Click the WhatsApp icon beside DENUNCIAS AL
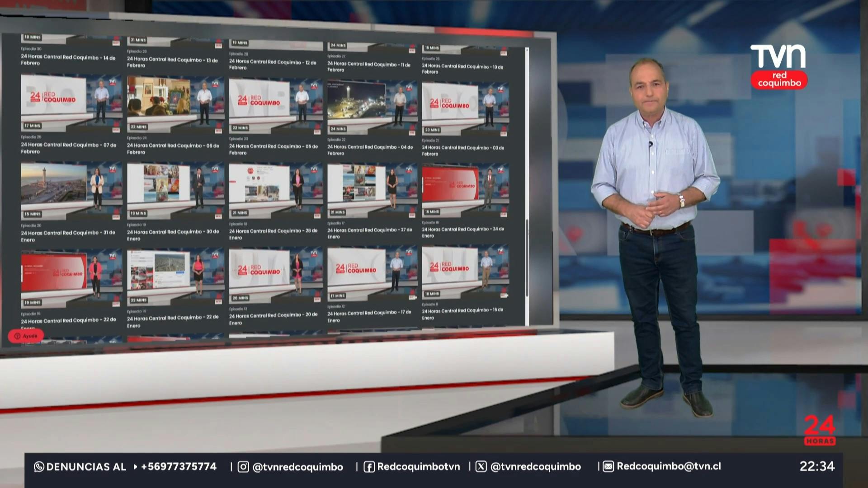Viewport: 868px width, 488px height. [39, 467]
